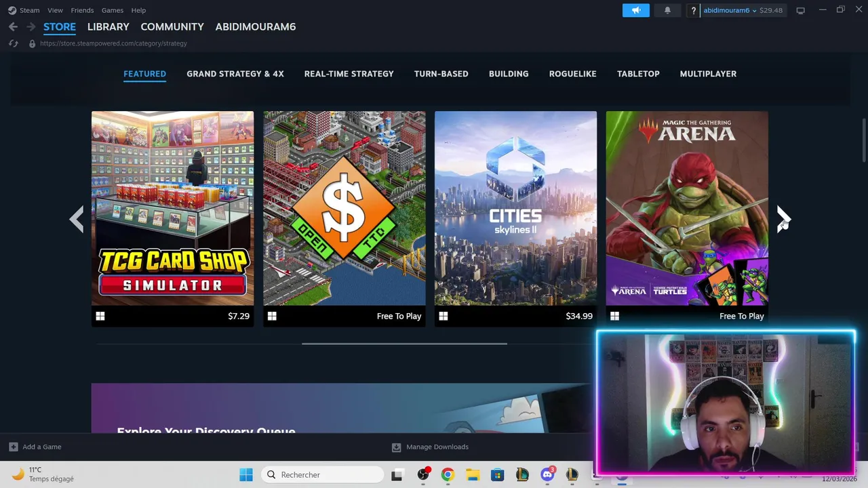
Task: Switch to the LIBRARY section
Action: click(108, 26)
